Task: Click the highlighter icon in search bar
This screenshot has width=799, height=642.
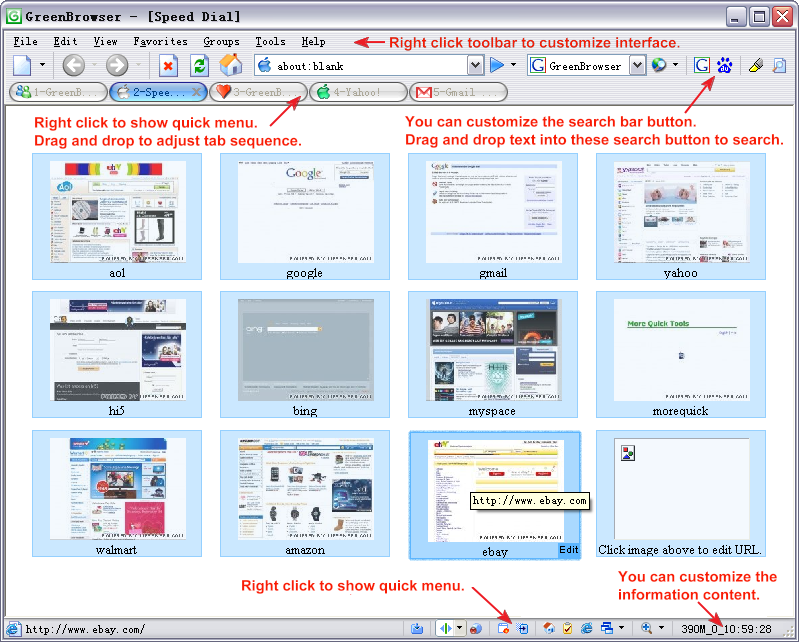Action: pos(756,66)
